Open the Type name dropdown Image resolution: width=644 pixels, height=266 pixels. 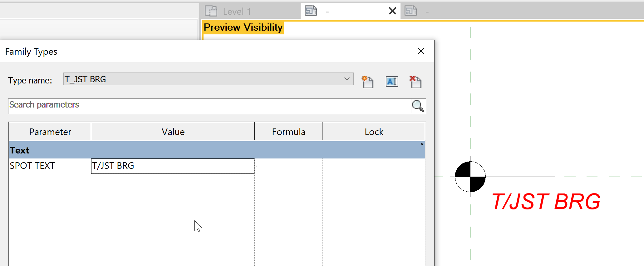(x=347, y=79)
